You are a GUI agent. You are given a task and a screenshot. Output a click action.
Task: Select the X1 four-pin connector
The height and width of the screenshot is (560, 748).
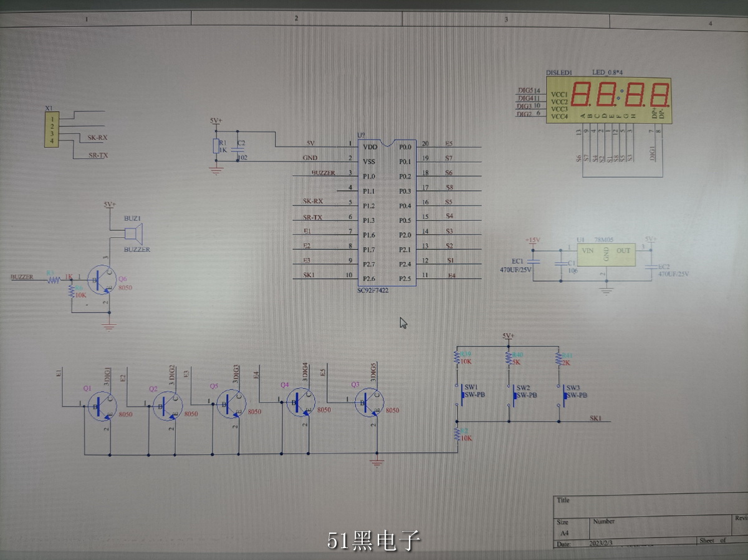pyautogui.click(x=51, y=130)
